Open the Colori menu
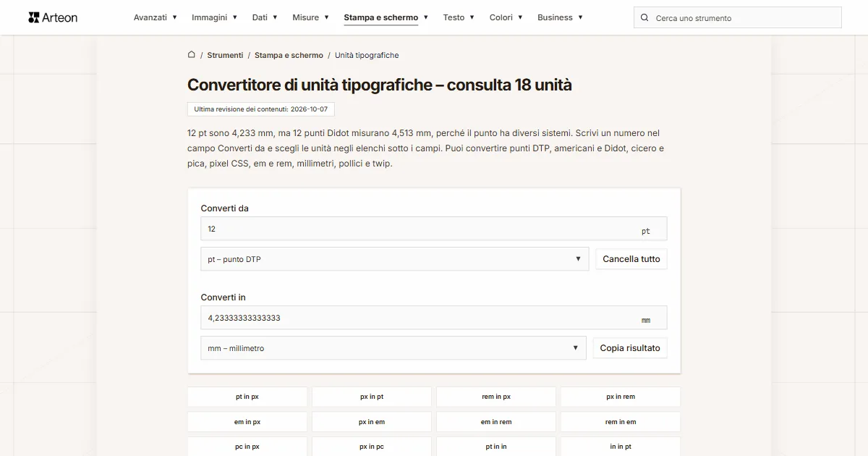Screen dimensions: 868x456 (506, 17)
